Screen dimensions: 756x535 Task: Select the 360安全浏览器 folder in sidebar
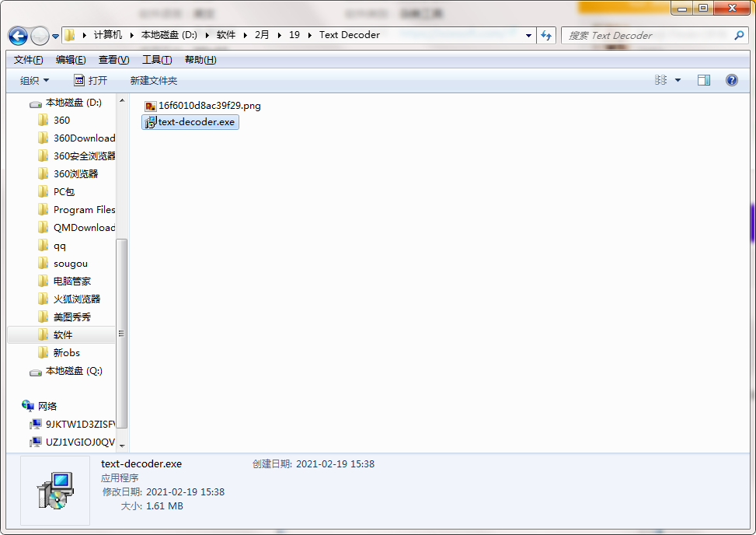[84, 156]
